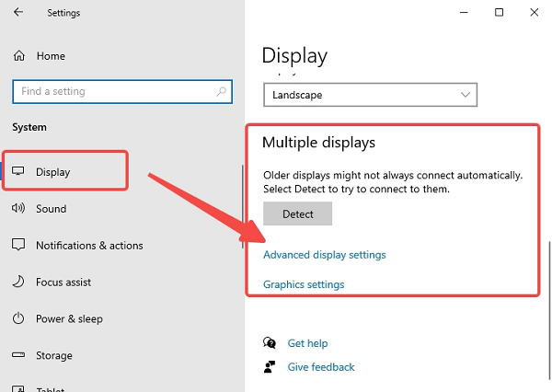This screenshot has height=392, width=552.
Task: Open Advanced display settings link
Action: (x=325, y=255)
